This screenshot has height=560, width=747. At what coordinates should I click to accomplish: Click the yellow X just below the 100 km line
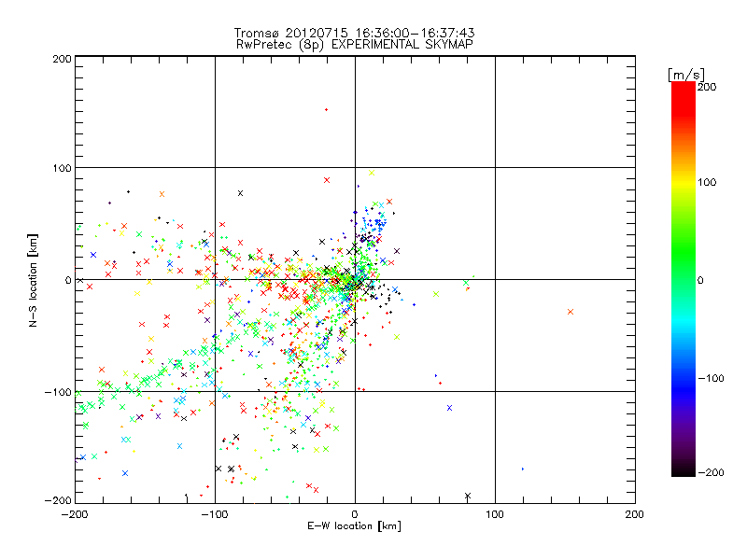click(x=372, y=173)
